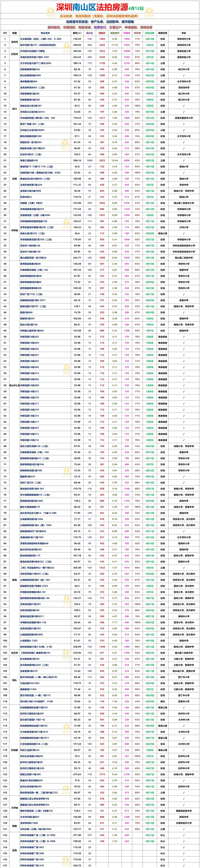
Task: Click the starting price value 4363
Action: [x=102, y=45]
